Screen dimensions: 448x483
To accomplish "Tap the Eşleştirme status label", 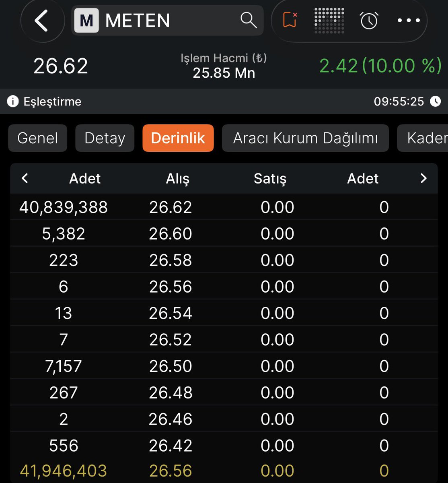I will [x=52, y=102].
